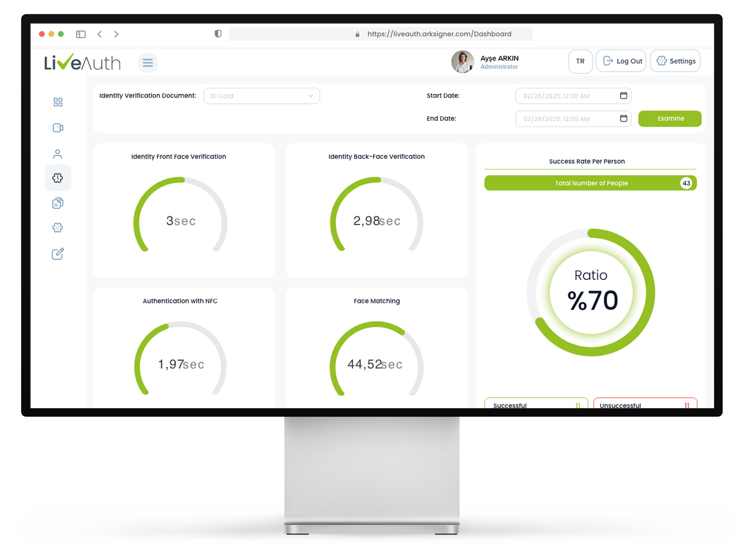Click the Ayşe ARKIN user name
Image resolution: width=737 pixels, height=560 pixels.
[x=499, y=58]
